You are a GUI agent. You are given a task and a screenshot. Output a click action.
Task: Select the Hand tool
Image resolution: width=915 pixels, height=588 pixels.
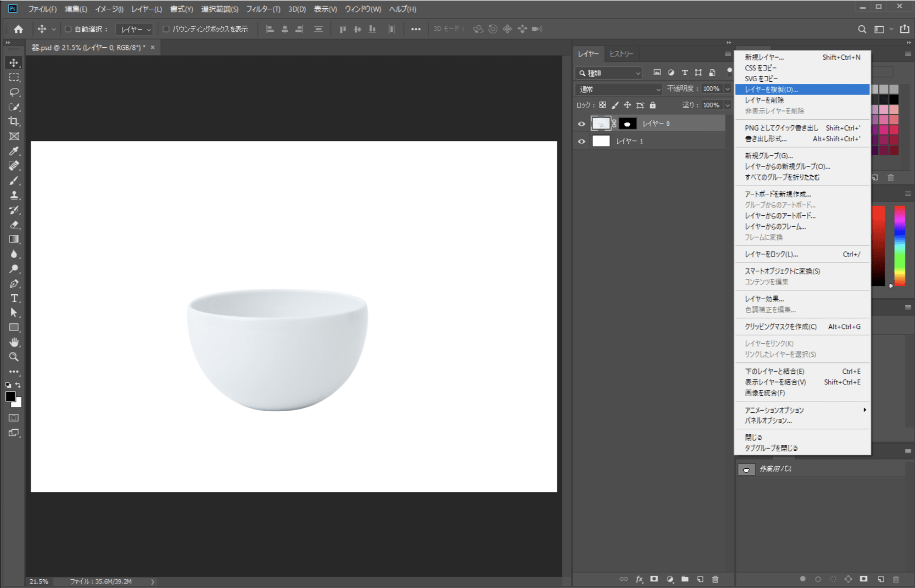tap(14, 342)
